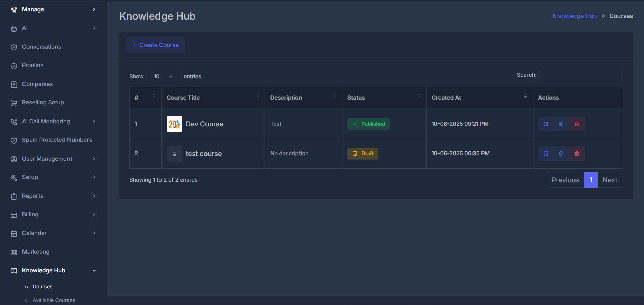644x305 pixels.
Task: Click inside the Search input field
Action: [x=581, y=75]
